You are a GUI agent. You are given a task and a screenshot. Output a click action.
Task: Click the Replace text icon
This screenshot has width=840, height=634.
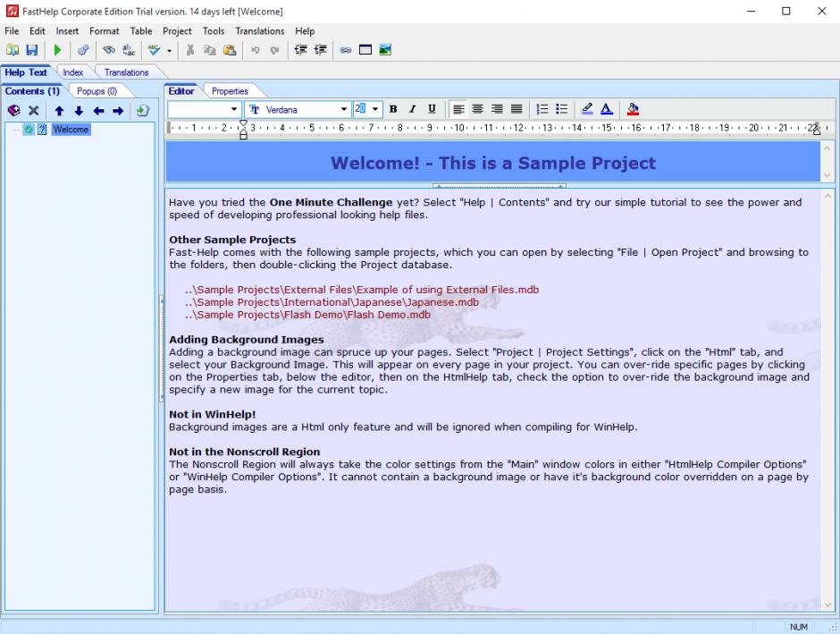129,50
